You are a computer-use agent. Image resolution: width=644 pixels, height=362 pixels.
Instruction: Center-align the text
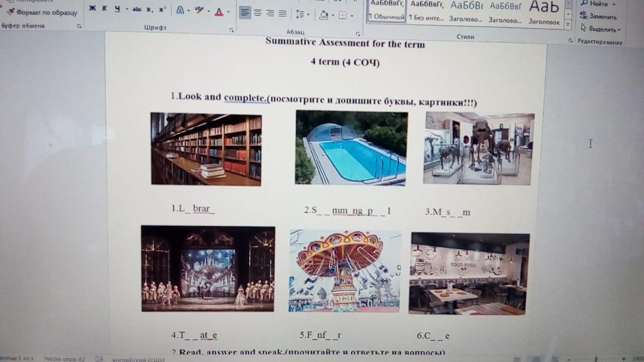258,13
